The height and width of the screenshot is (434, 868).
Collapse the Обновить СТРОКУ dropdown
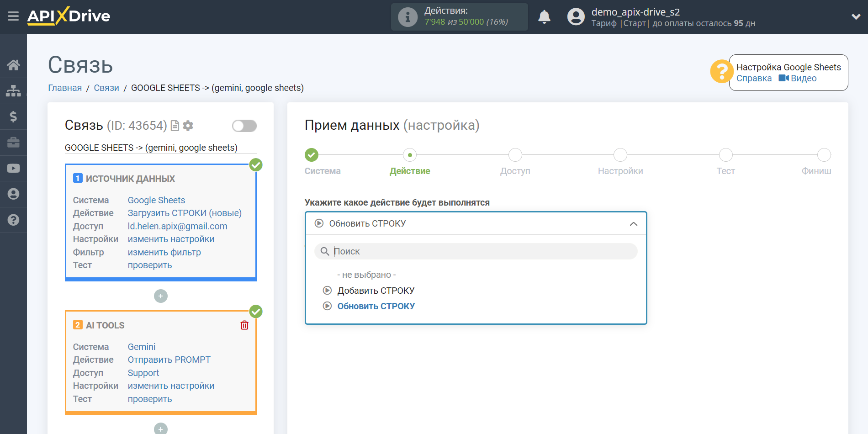click(x=476, y=223)
